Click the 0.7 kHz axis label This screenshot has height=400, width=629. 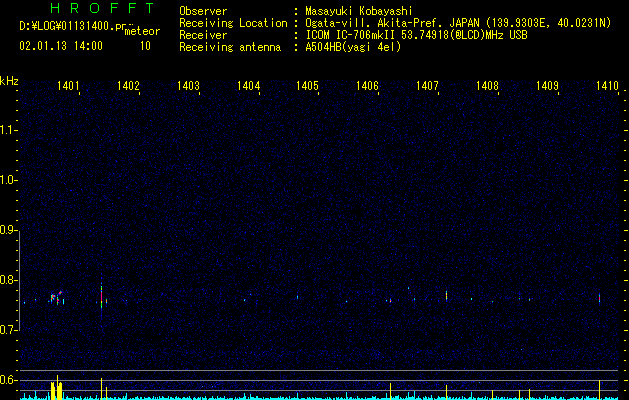coord(8,330)
